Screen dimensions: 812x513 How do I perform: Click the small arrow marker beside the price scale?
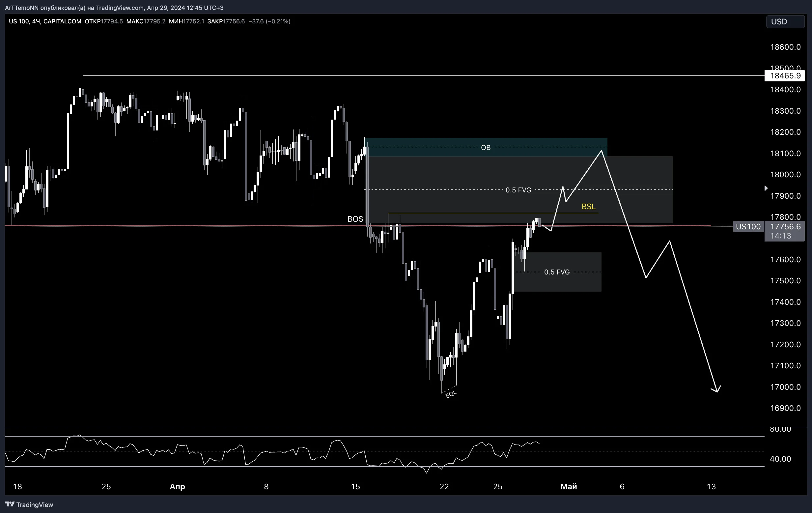(x=766, y=188)
